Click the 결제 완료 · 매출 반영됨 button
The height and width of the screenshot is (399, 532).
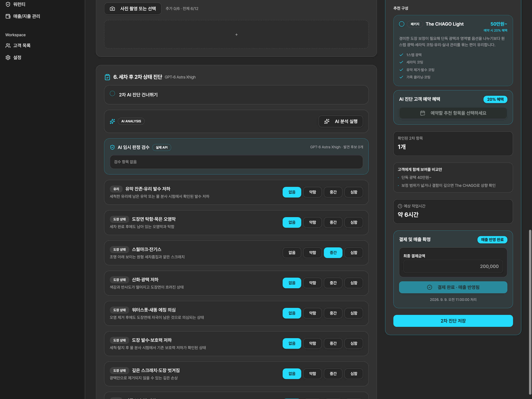[453, 287]
